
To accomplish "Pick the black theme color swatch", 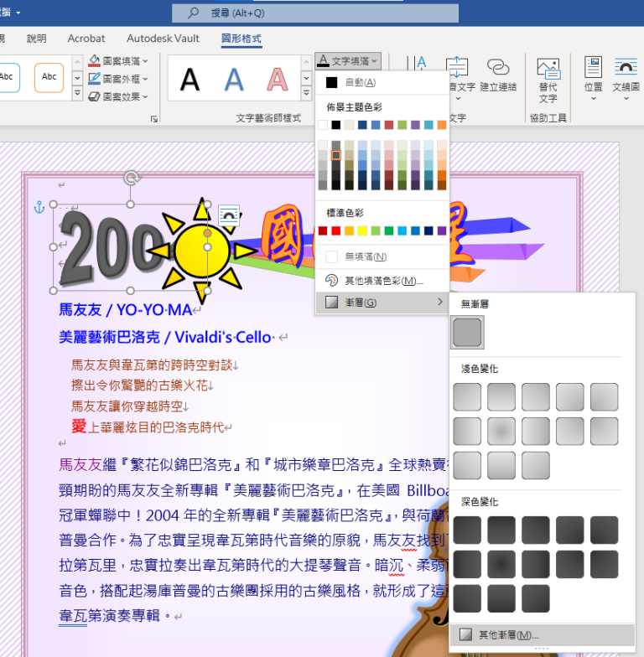I will click(335, 125).
